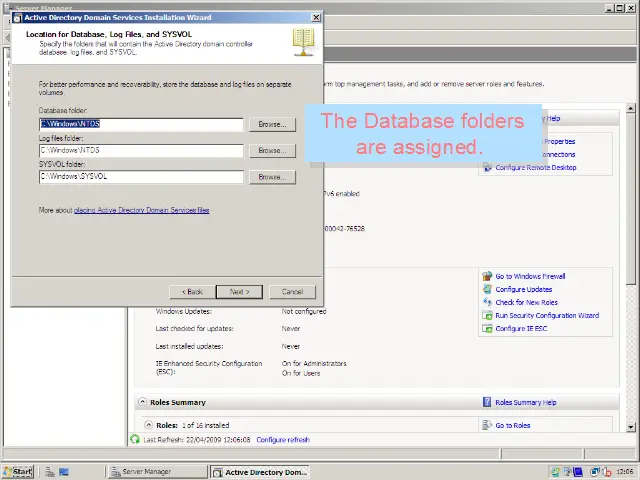Open Configure IE ESC link

tap(521, 329)
